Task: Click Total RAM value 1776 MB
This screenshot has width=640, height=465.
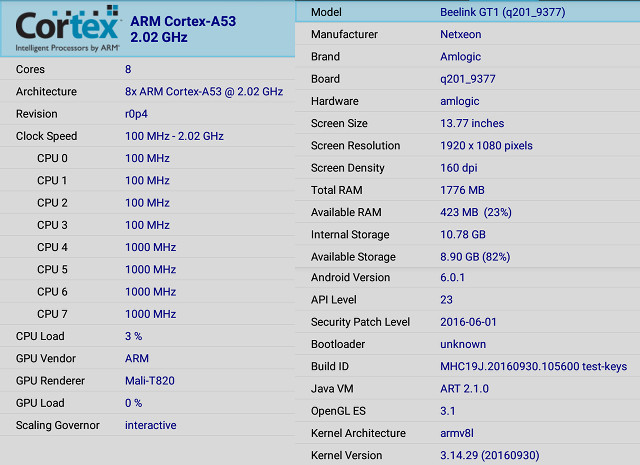Action: (462, 190)
